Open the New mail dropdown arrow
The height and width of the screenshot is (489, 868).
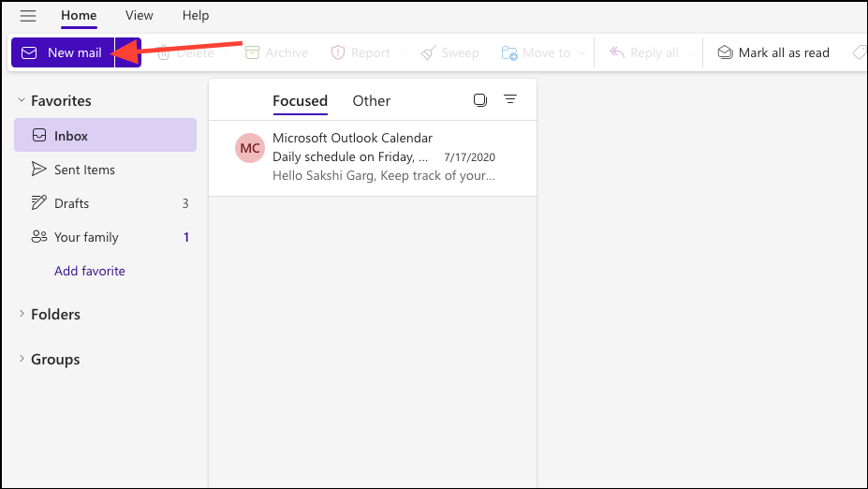[128, 52]
